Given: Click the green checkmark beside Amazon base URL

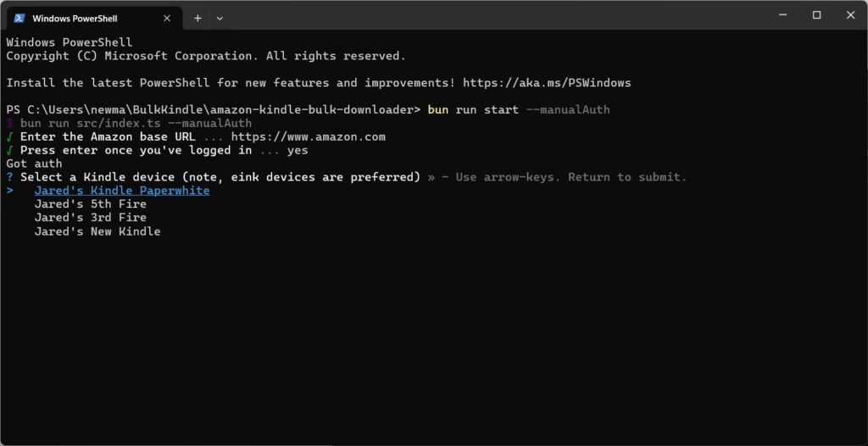Looking at the screenshot, I should 10,137.
